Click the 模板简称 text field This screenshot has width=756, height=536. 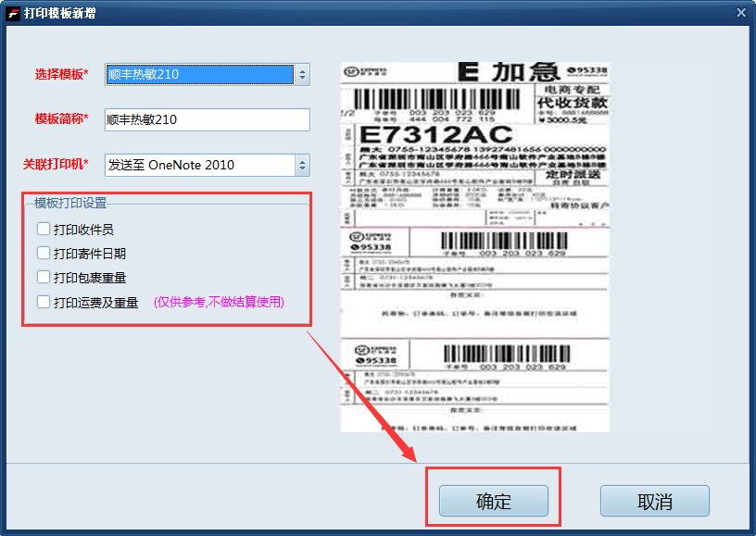208,119
